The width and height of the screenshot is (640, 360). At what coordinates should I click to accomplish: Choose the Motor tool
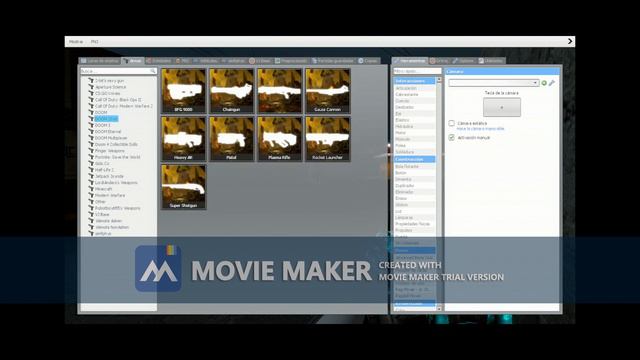click(x=415, y=133)
